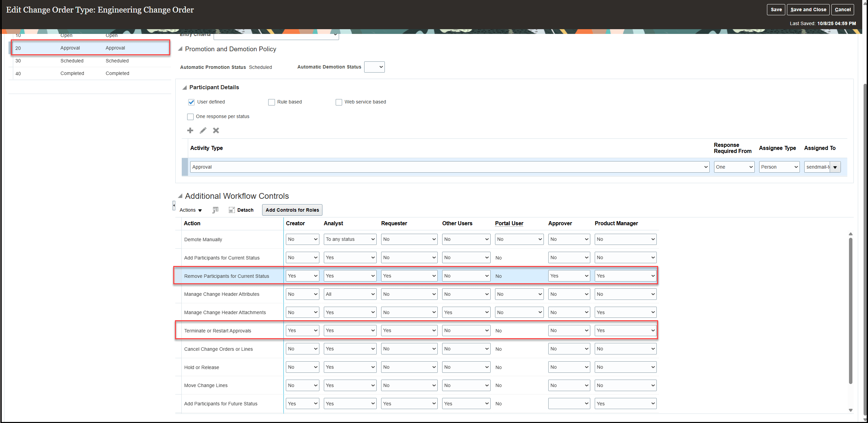
Task: Change Analyst's Demote Manually to any status
Action: click(350, 239)
